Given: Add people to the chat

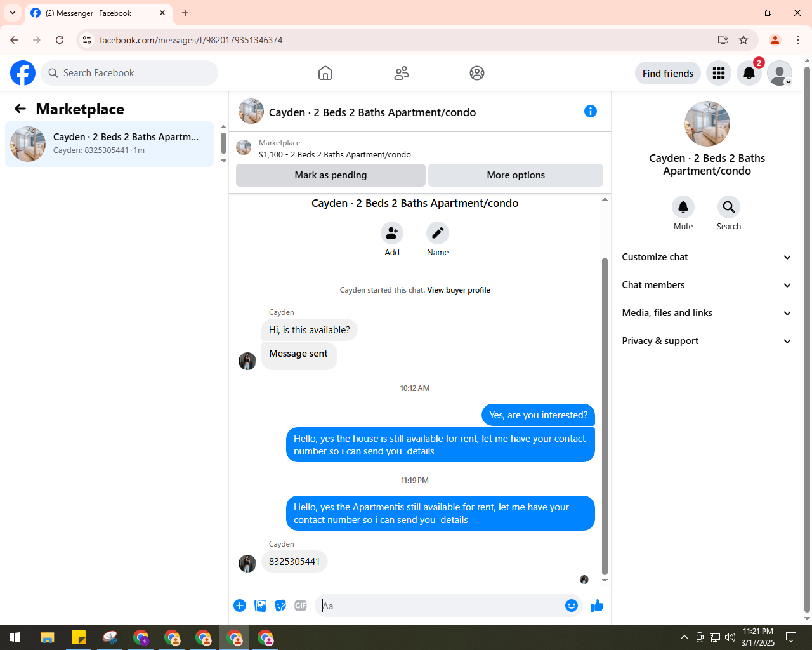Looking at the screenshot, I should [392, 233].
